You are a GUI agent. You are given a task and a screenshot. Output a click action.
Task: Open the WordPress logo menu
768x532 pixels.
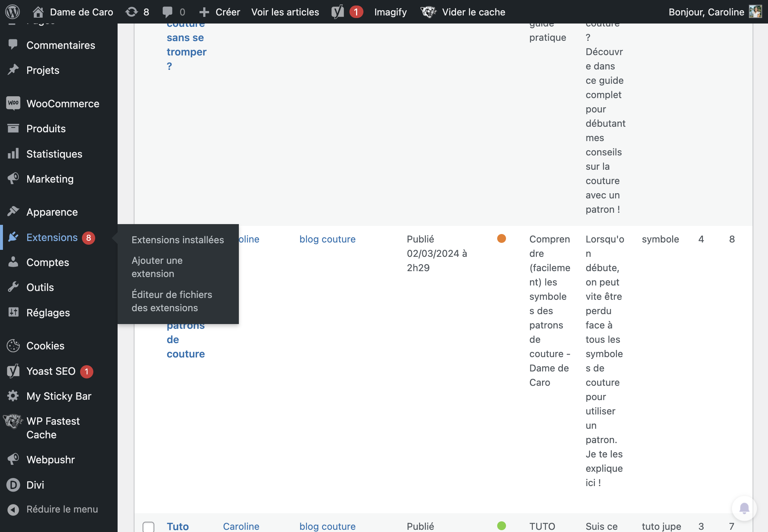12,12
